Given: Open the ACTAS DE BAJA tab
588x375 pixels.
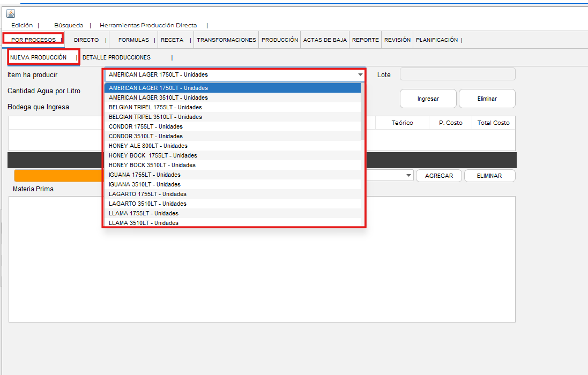Looking at the screenshot, I should [x=325, y=40].
